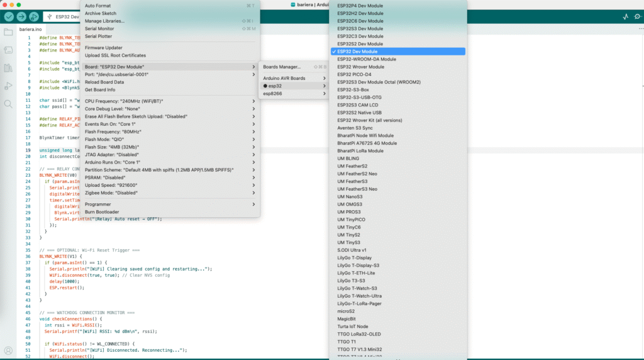The height and width of the screenshot is (360, 644).
Task: Expand Arduino Runs On Core 1 submenu
Action: [170, 162]
